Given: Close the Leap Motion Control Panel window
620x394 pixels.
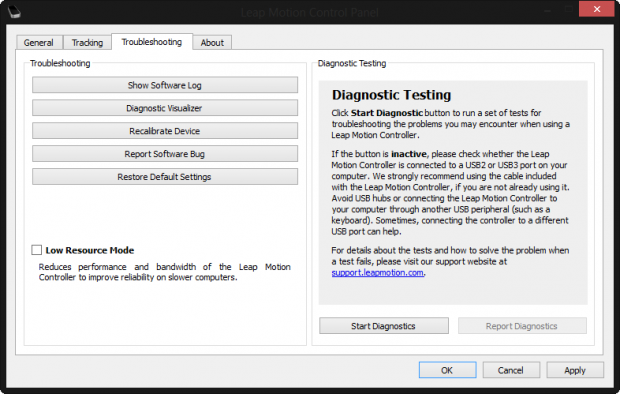Looking at the screenshot, I should (597, 9).
